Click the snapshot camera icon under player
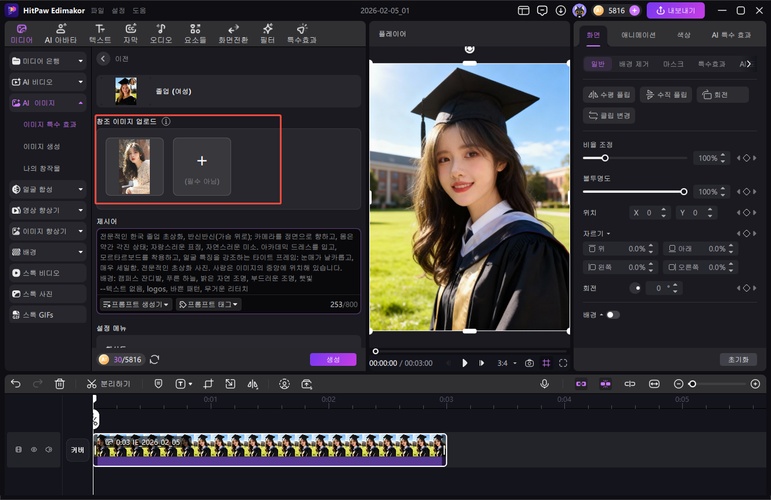Screen dimensions: 771x500 pyautogui.click(x=529, y=363)
